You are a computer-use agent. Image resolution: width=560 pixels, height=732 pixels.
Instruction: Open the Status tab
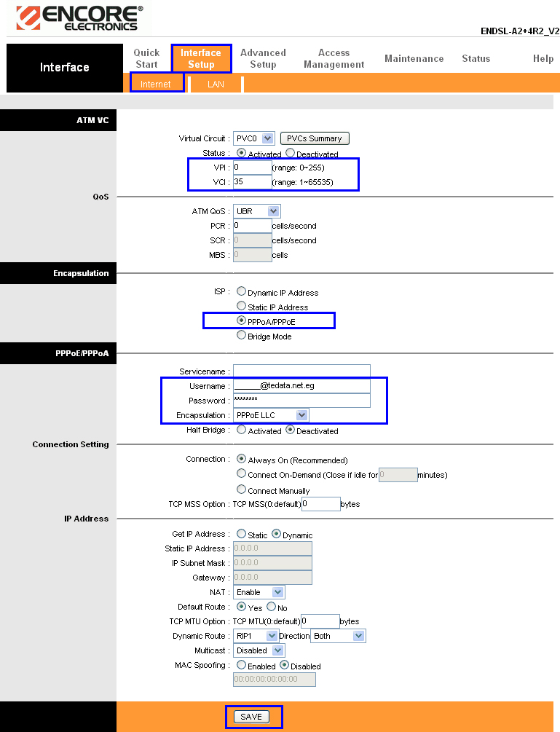476,59
